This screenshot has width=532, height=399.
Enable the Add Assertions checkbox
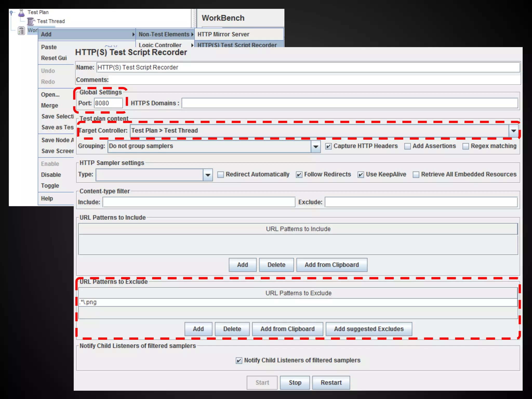click(407, 147)
